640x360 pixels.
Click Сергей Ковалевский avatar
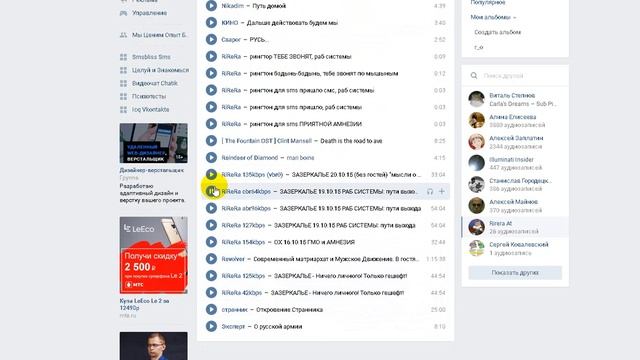[476, 248]
